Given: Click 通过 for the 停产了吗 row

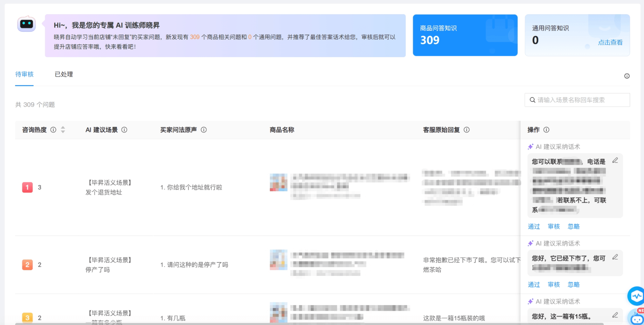Looking at the screenshot, I should coord(534,285).
